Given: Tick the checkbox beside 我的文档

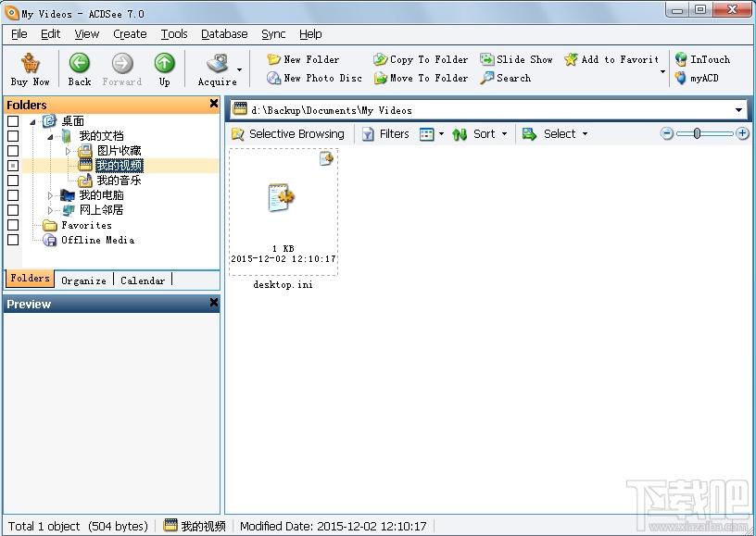Looking at the screenshot, I should [x=13, y=136].
